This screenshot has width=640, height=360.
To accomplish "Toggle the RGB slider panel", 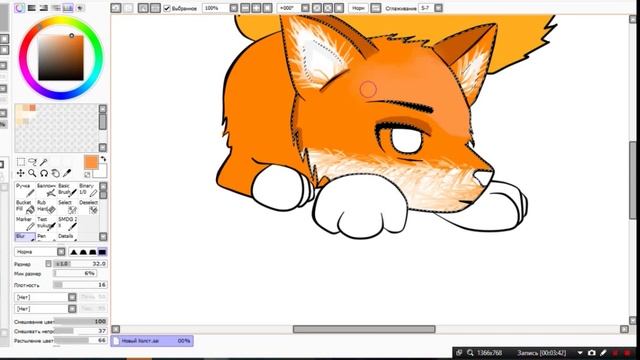I will [31, 8].
